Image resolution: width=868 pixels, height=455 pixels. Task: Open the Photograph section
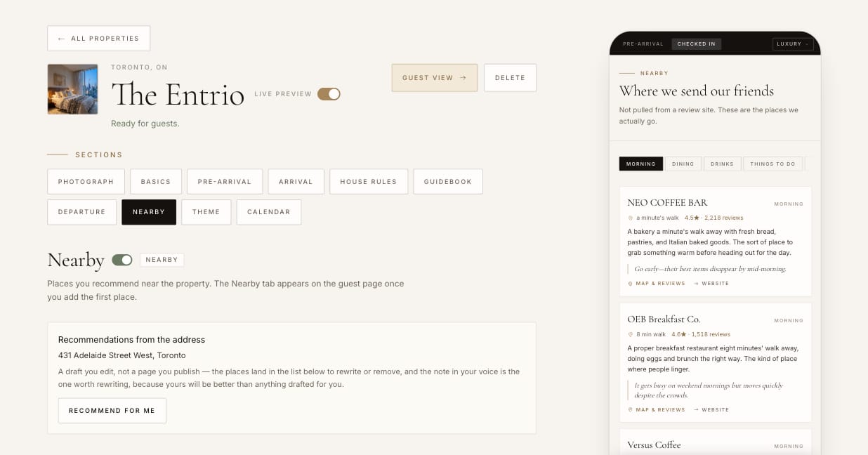tap(86, 181)
